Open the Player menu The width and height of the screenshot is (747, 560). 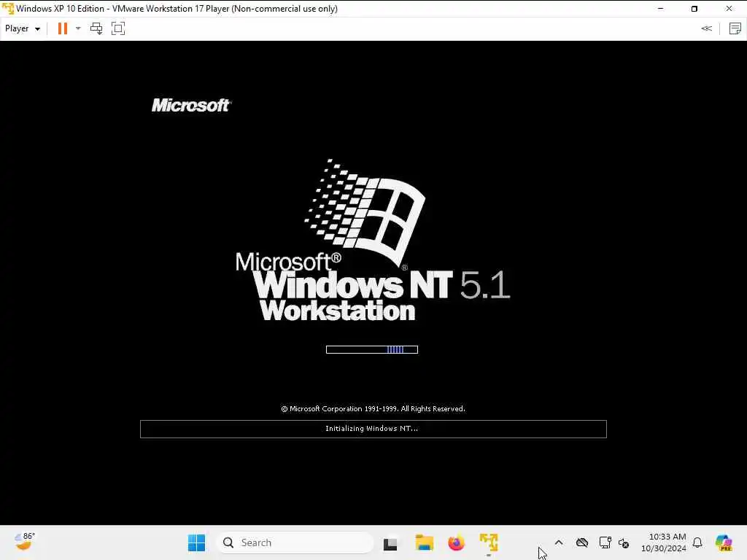tap(23, 28)
